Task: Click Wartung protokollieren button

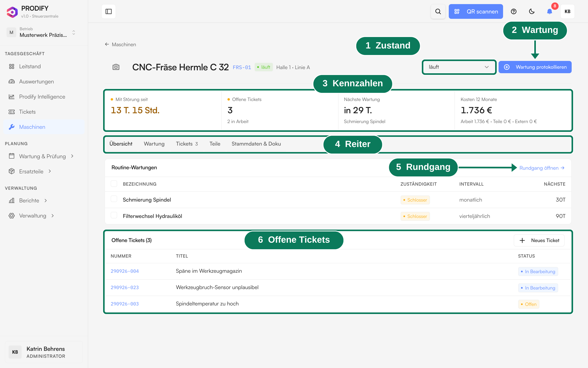Action: (535, 67)
